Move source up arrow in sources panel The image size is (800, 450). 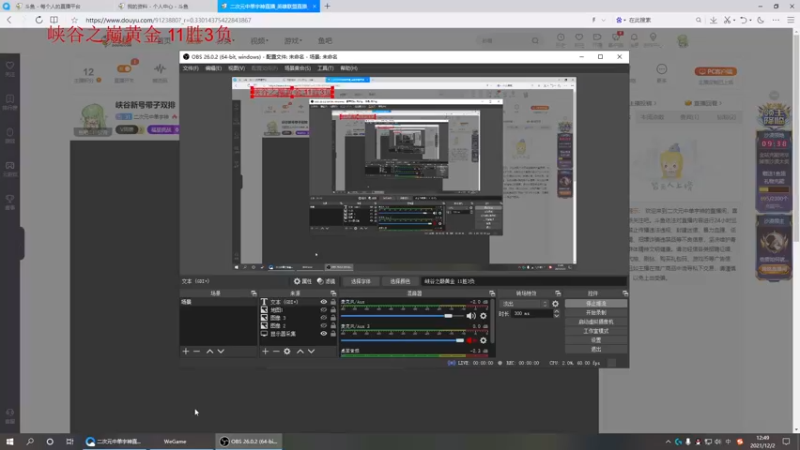pos(300,351)
